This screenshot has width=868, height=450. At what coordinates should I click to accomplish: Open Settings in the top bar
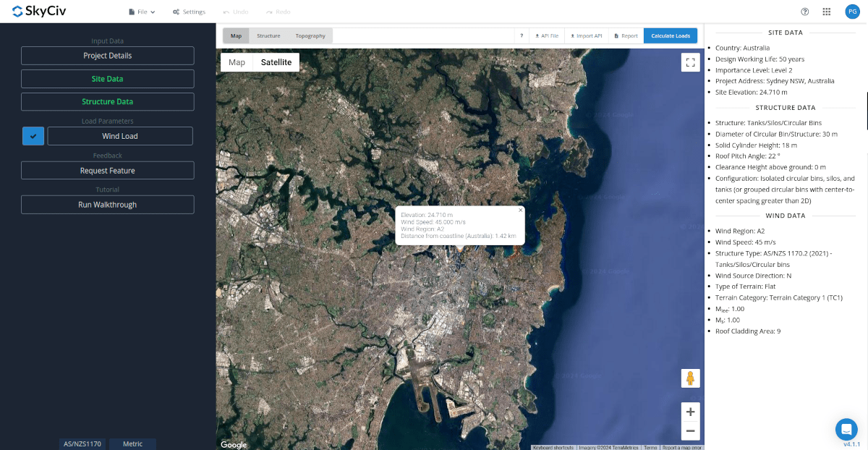(x=189, y=12)
